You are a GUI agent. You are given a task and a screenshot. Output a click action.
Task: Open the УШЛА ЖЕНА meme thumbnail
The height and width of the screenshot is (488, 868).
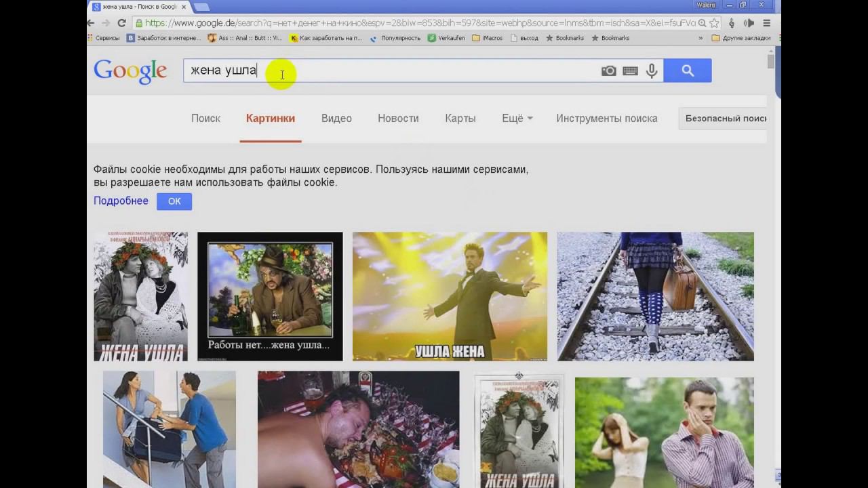[450, 296]
